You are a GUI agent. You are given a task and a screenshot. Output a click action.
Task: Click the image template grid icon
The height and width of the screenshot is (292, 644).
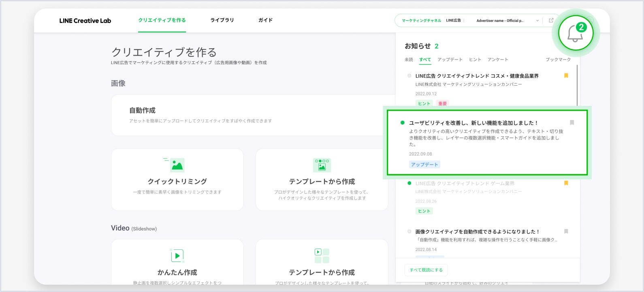coord(322,165)
